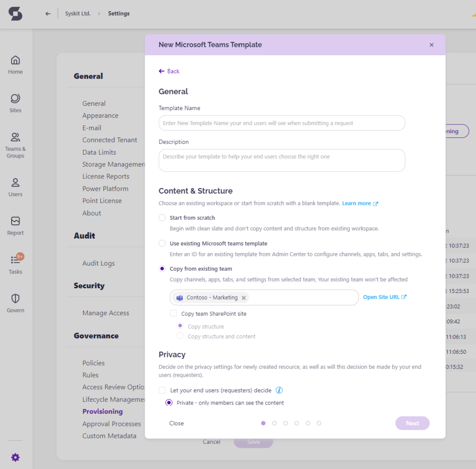This screenshot has height=469, width=476.
Task: Open Manage Access settings
Action: coord(106,313)
